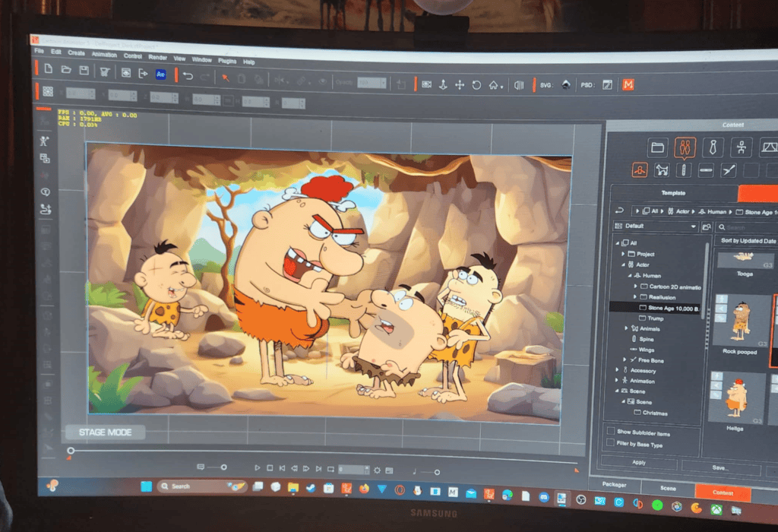
Task: Stop playback with the square button
Action: 270,468
